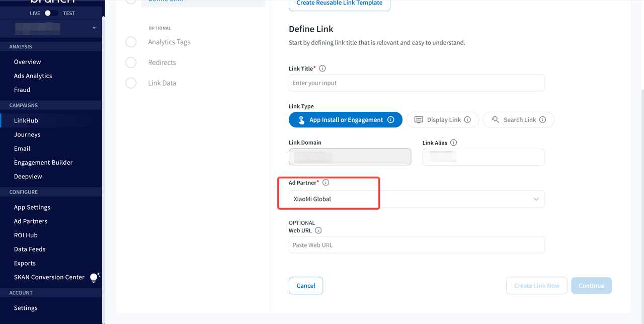
Task: Open the Ad Partner dropdown
Action: [416, 199]
